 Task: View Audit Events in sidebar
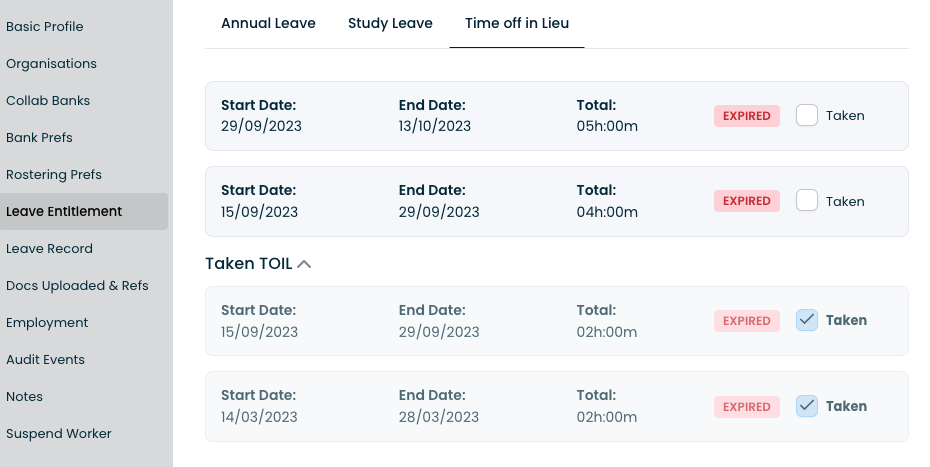[x=45, y=360]
